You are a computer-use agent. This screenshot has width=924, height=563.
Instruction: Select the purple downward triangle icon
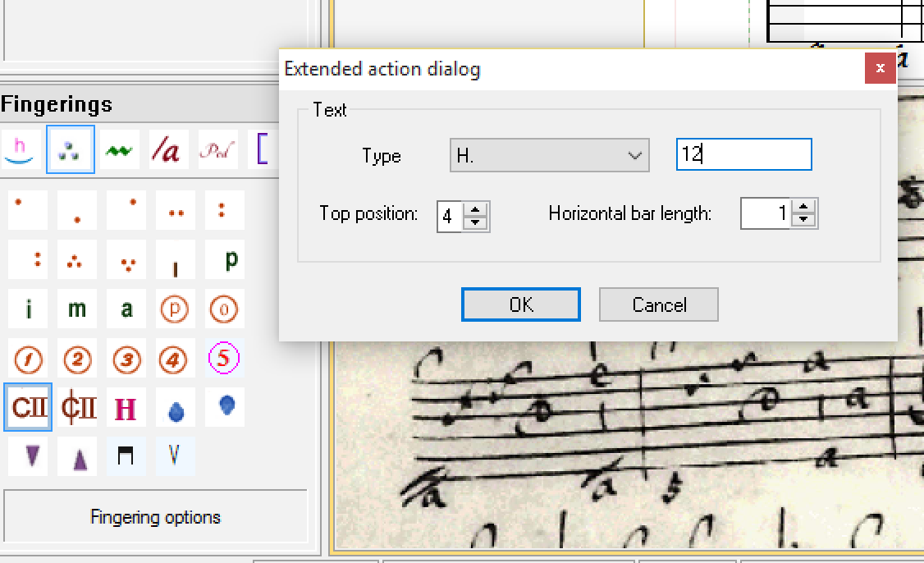pos(32,456)
